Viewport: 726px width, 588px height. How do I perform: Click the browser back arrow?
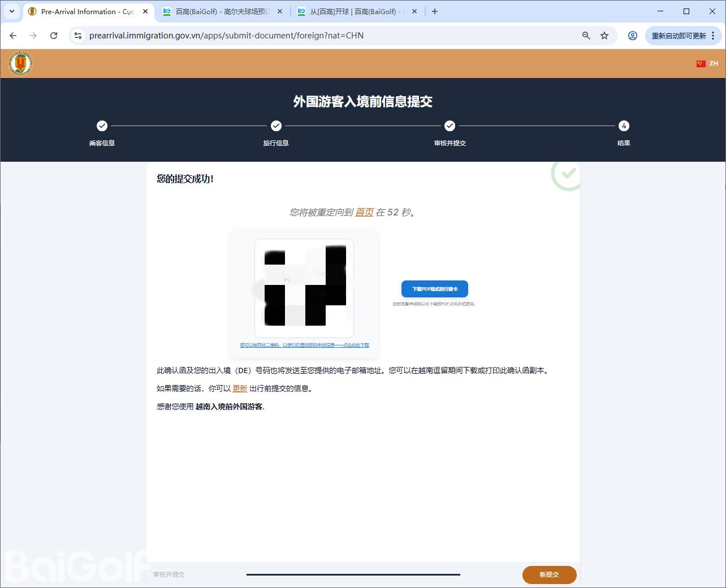pyautogui.click(x=13, y=36)
